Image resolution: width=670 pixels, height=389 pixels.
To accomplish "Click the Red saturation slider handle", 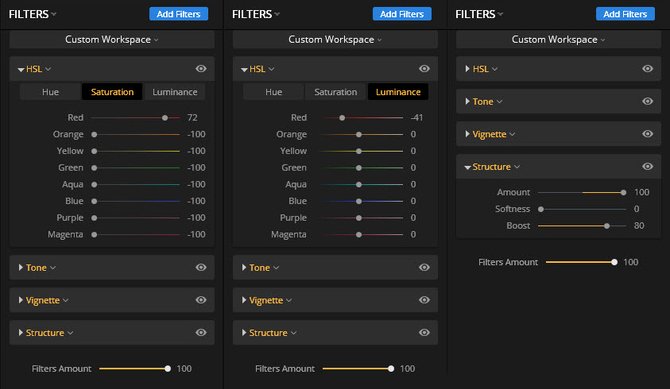I will 165,118.
